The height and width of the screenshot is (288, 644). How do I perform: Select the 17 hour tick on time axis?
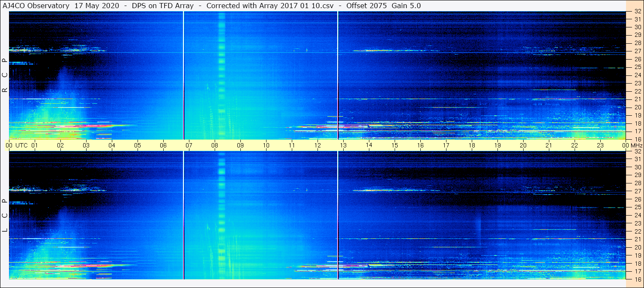point(446,145)
